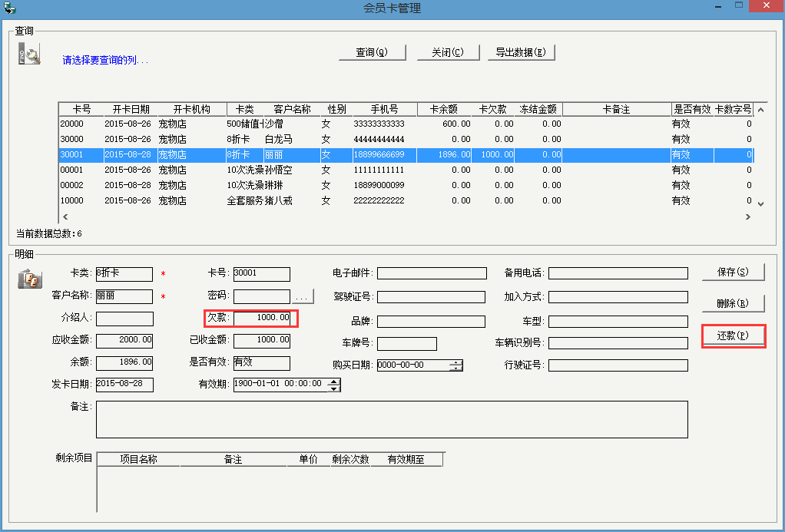Select card row 30001 丽丽
785x532 pixels.
pos(406,154)
